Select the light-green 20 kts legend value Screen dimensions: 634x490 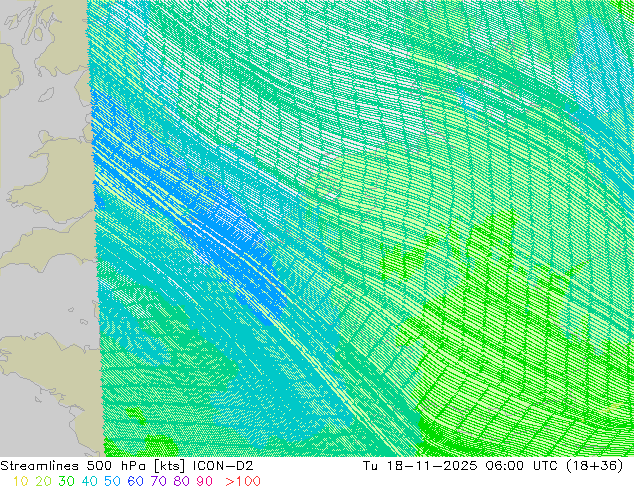(x=43, y=482)
